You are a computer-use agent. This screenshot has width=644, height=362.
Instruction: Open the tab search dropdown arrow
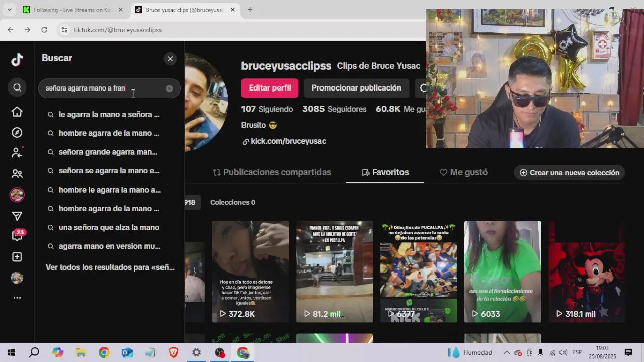click(9, 10)
